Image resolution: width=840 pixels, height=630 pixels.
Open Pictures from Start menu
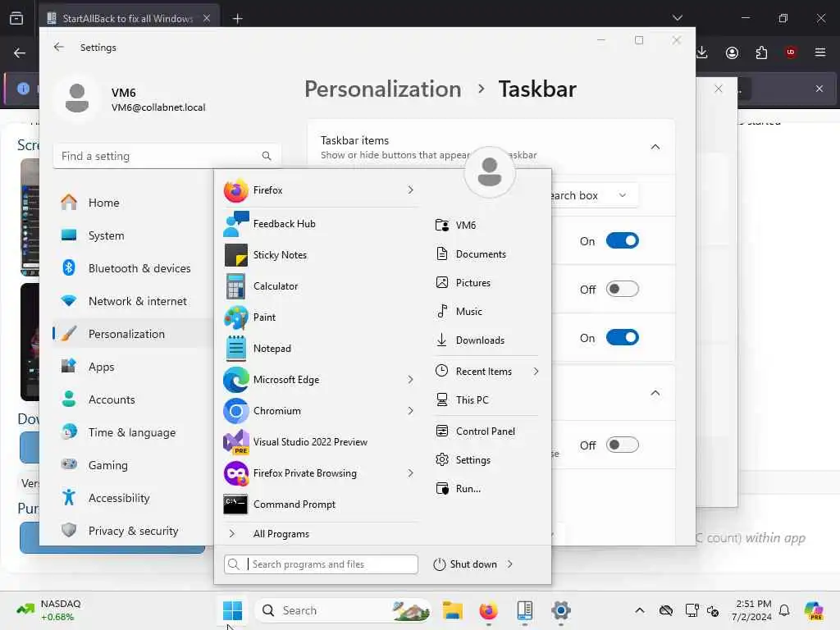coord(486,283)
